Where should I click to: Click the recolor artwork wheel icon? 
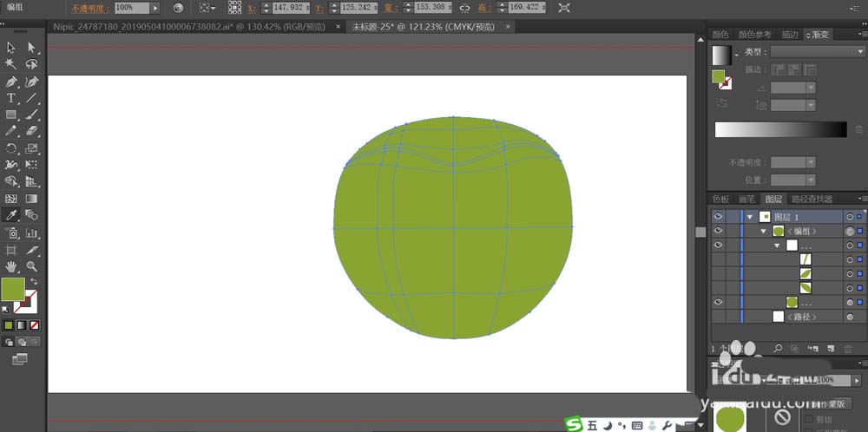click(x=178, y=8)
